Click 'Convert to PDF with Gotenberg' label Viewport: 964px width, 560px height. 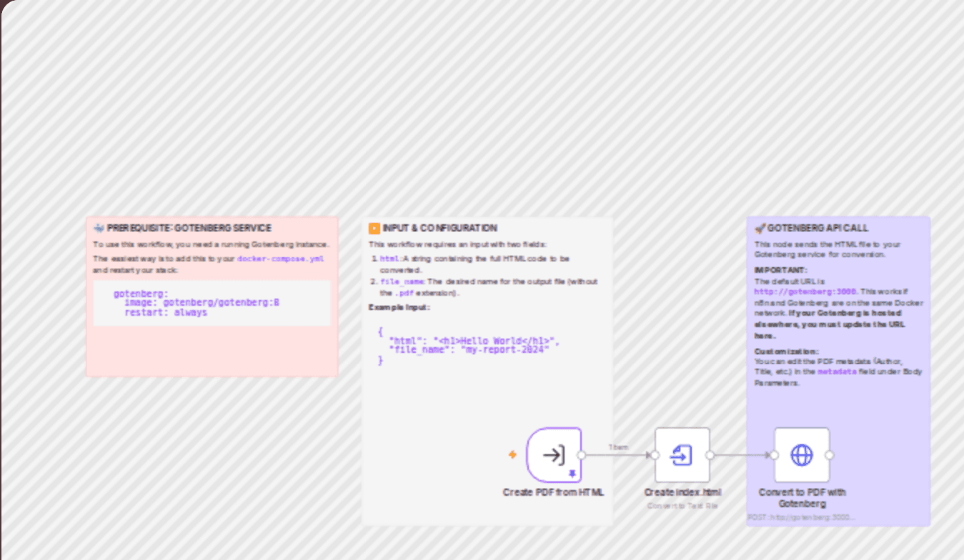802,498
